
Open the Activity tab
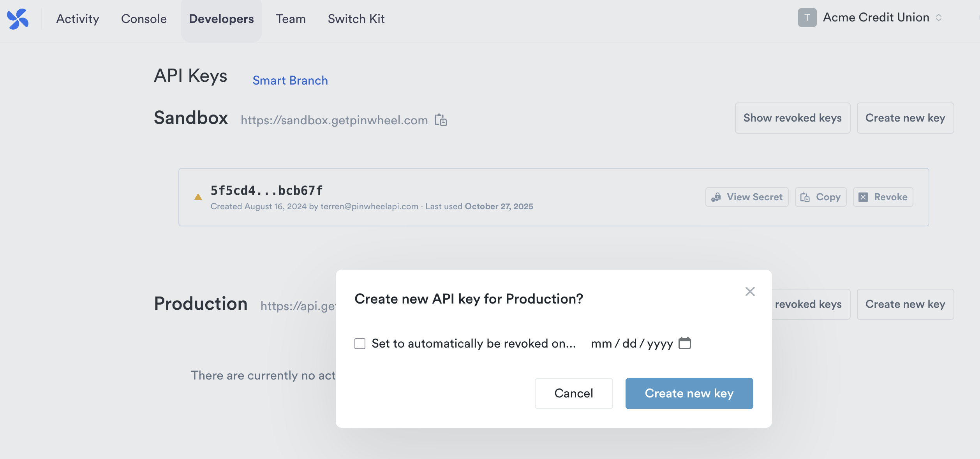pyautogui.click(x=78, y=19)
